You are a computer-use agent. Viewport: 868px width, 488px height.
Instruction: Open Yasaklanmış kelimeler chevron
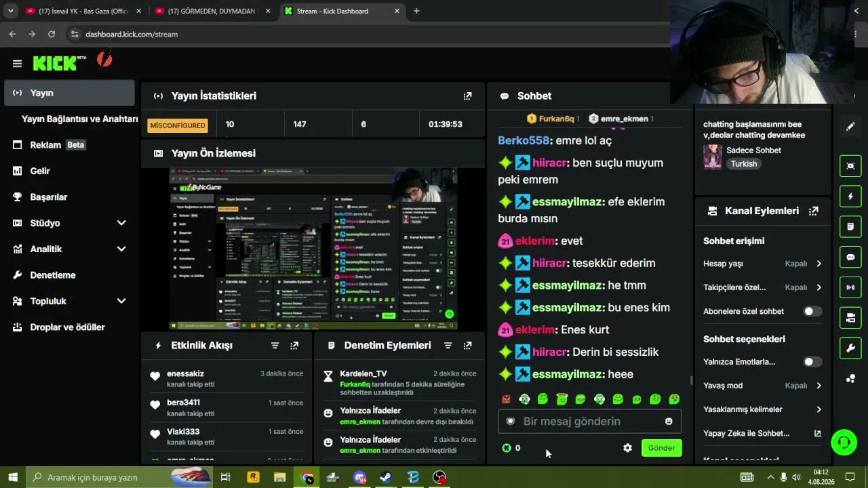point(818,409)
